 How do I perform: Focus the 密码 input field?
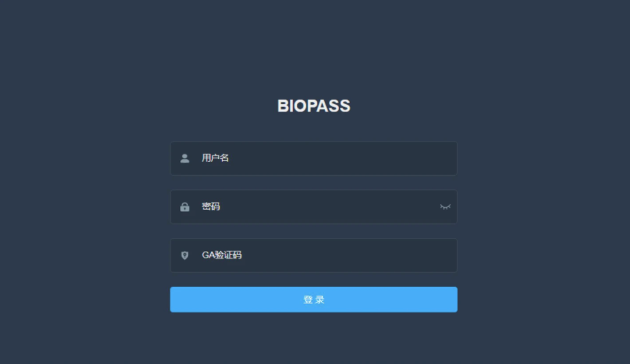coord(313,207)
